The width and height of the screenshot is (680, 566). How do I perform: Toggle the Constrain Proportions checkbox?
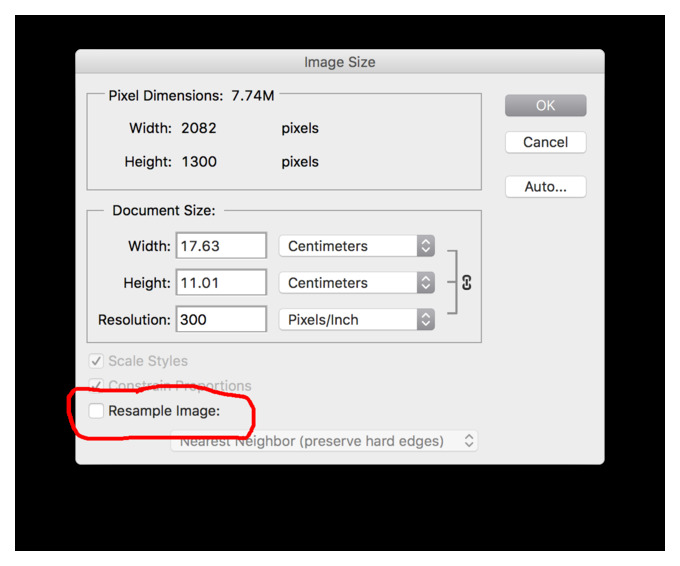(x=96, y=385)
